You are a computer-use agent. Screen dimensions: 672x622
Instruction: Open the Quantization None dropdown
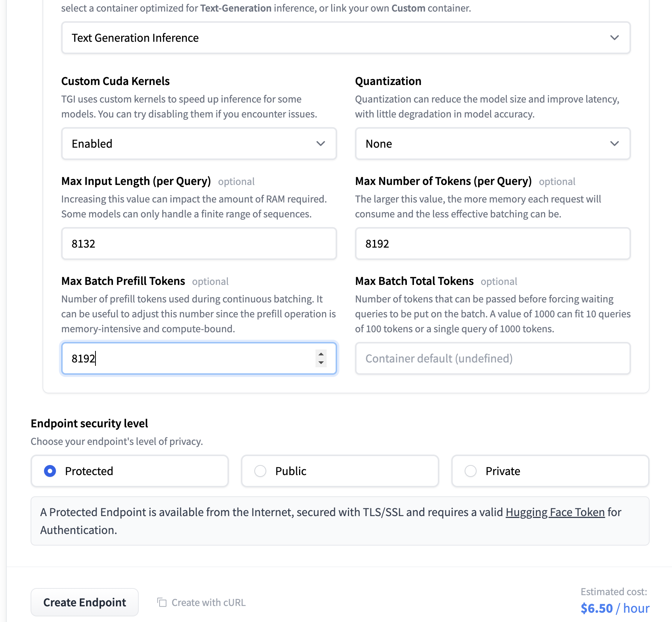pyautogui.click(x=492, y=144)
